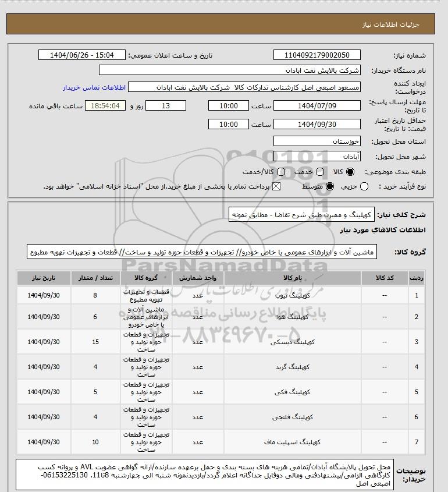
Task: Click the تعداد / مقدار column header
Action: [x=95, y=278]
